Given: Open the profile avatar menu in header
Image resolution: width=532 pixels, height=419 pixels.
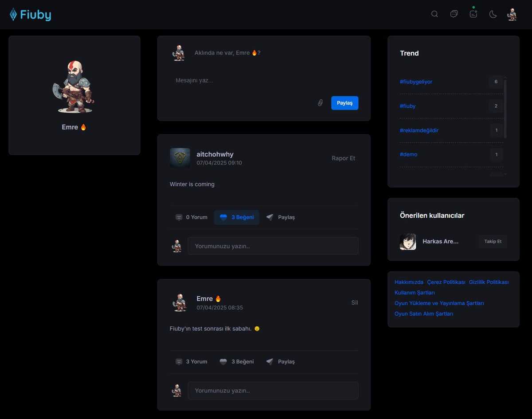Looking at the screenshot, I should pyautogui.click(x=512, y=14).
